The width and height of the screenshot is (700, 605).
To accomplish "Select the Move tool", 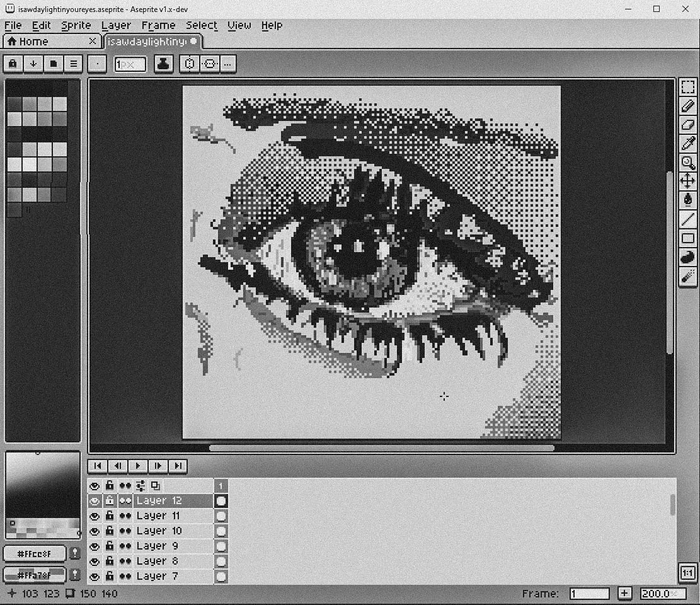I will click(x=687, y=181).
